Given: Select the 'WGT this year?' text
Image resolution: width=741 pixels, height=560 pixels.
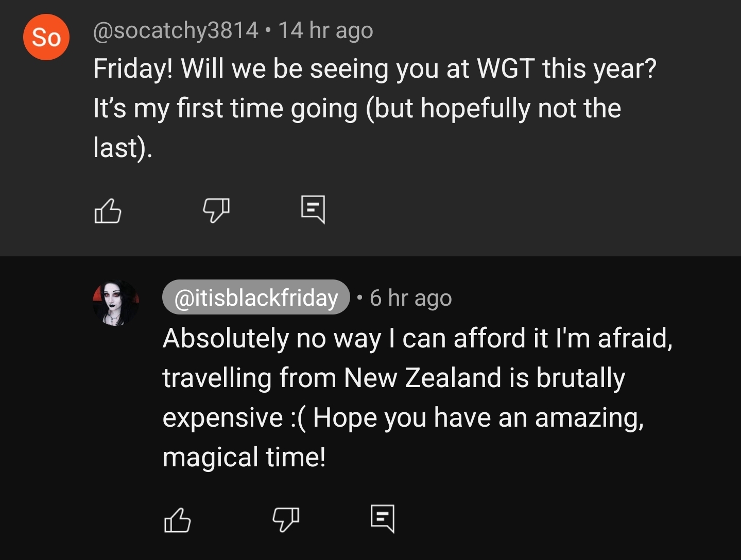Looking at the screenshot, I should click(567, 68).
